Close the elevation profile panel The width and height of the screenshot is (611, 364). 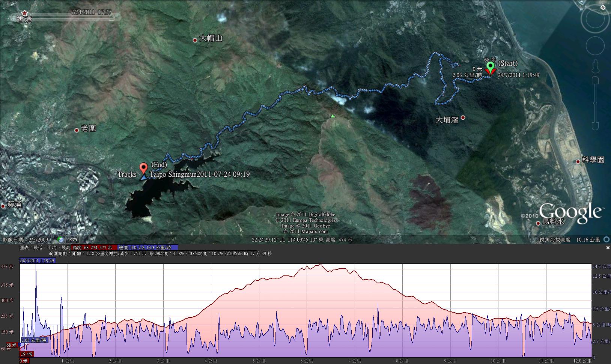(x=608, y=248)
